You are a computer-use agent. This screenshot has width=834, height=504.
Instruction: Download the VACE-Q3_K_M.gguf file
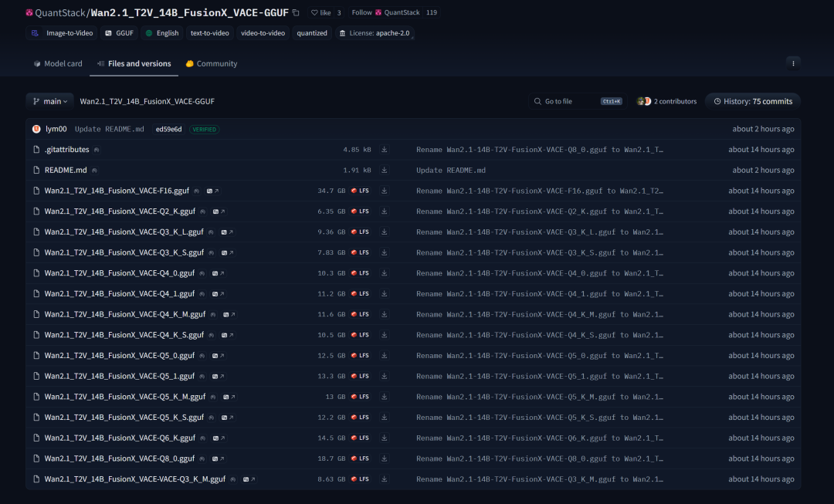point(384,479)
